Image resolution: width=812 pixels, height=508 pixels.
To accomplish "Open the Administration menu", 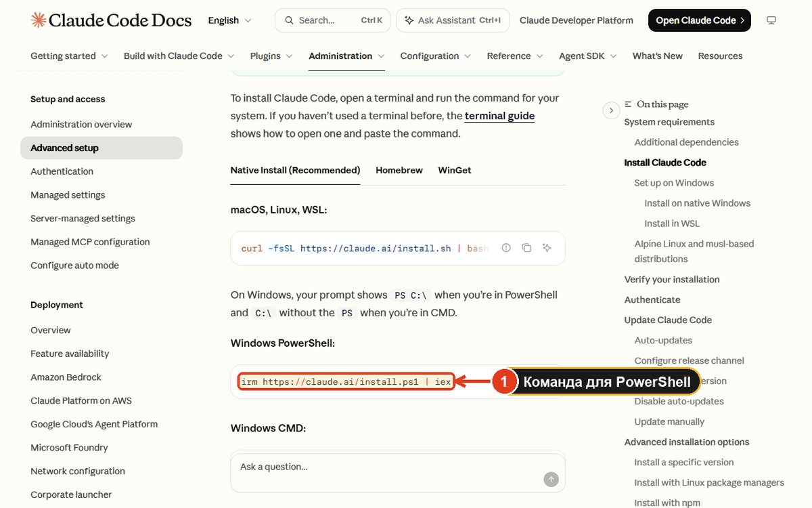I will click(x=346, y=56).
